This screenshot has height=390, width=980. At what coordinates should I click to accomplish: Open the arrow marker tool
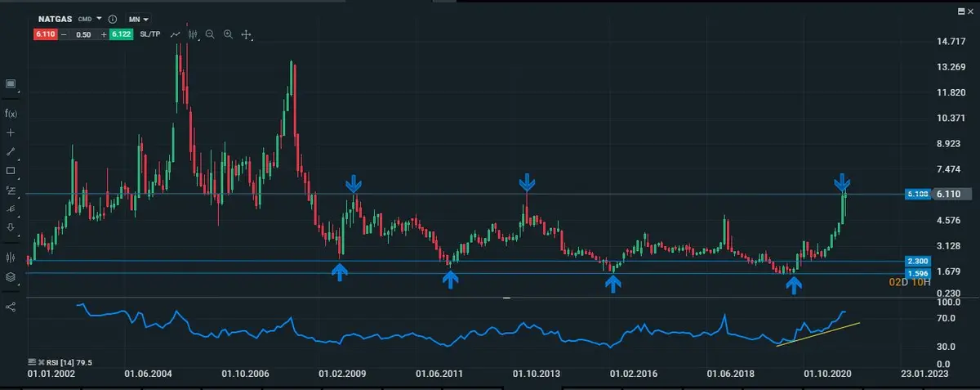pos(11,227)
